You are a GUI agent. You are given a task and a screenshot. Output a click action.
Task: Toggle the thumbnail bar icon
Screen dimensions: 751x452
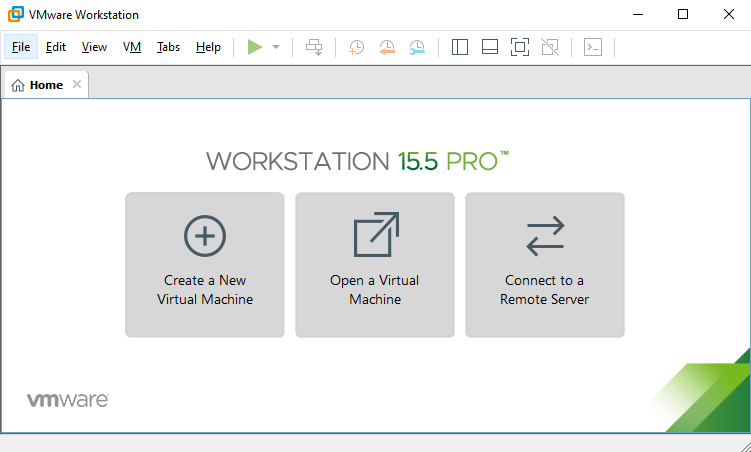(489, 47)
